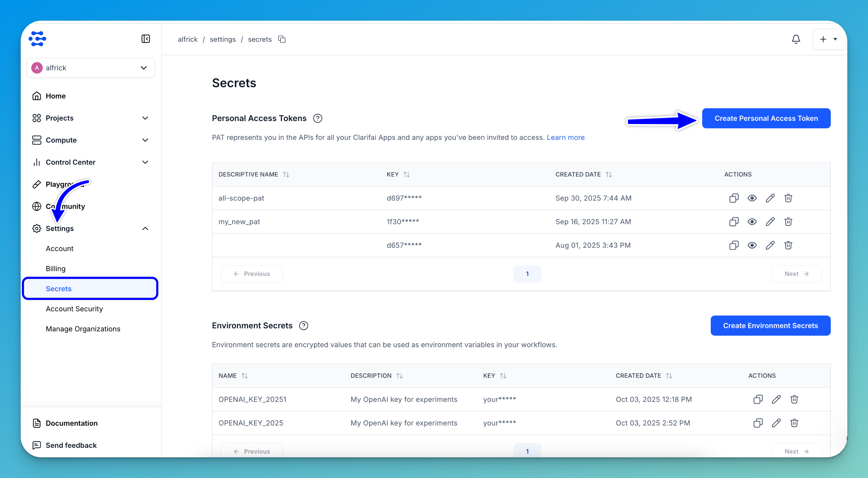Open Account Security settings page

(x=74, y=309)
